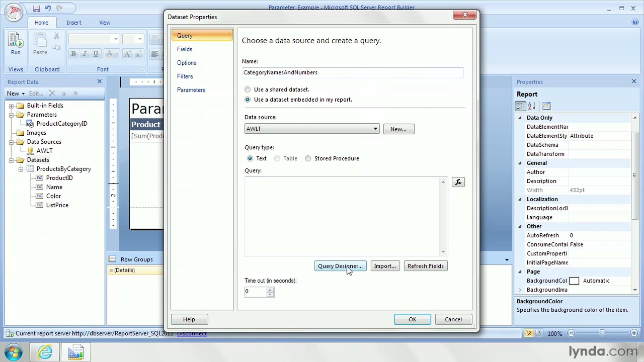This screenshot has height=362, width=644.
Task: Click the Grow Font icon
Action: pos(127,54)
